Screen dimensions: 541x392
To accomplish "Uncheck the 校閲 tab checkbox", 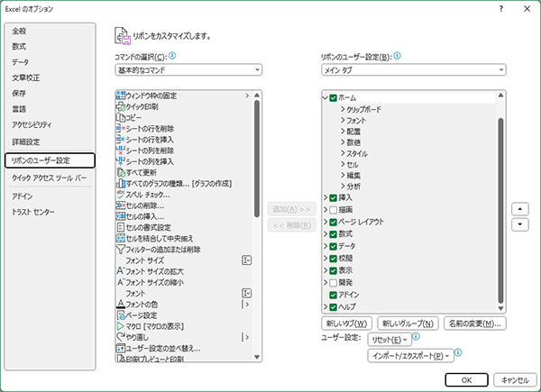I will (333, 259).
